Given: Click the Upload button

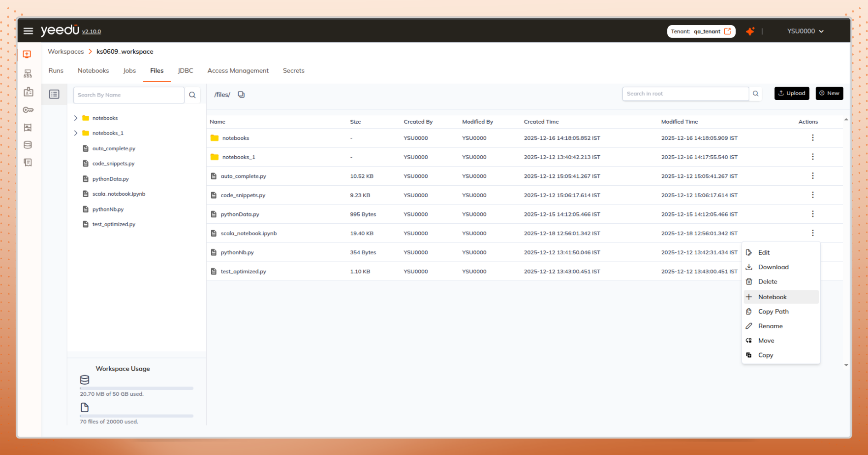Looking at the screenshot, I should pyautogui.click(x=791, y=93).
